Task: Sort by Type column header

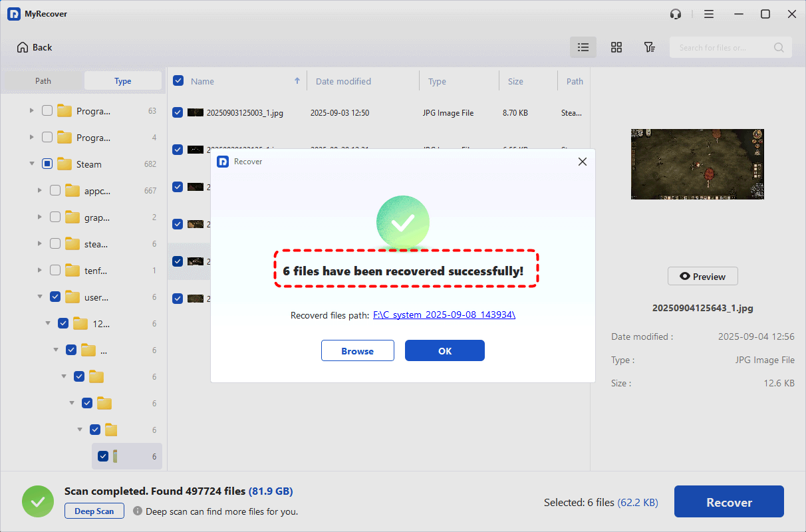Action: coord(437,81)
